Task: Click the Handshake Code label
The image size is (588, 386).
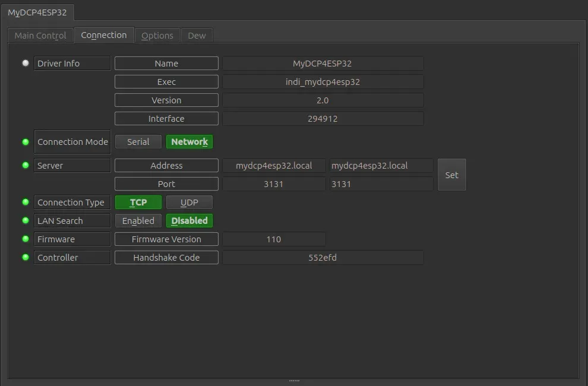Action: coord(166,257)
